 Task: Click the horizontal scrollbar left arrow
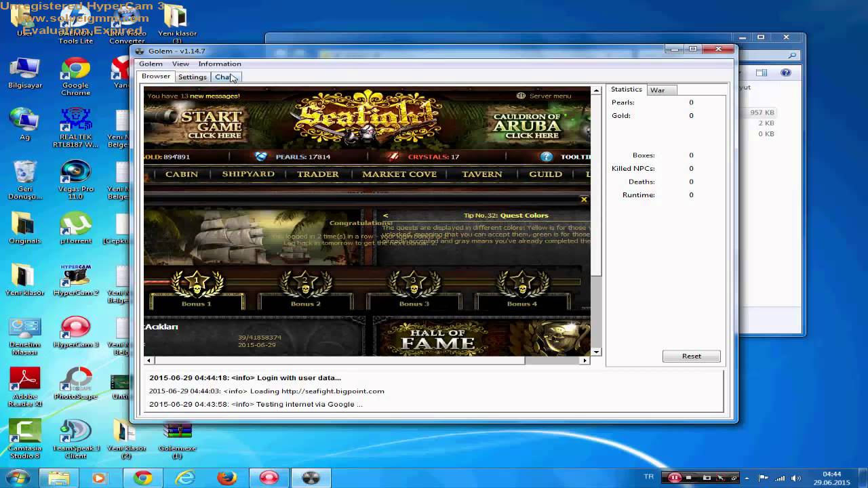pos(149,361)
